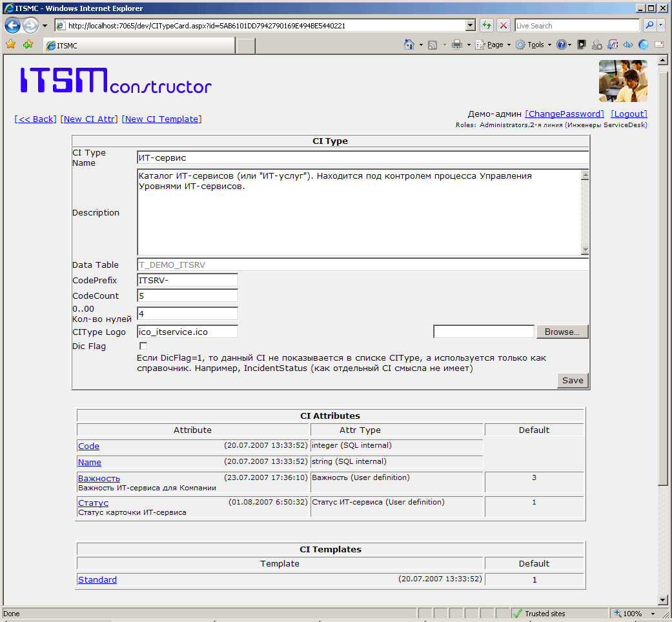Click the CIType Logo filename field

[x=187, y=332]
